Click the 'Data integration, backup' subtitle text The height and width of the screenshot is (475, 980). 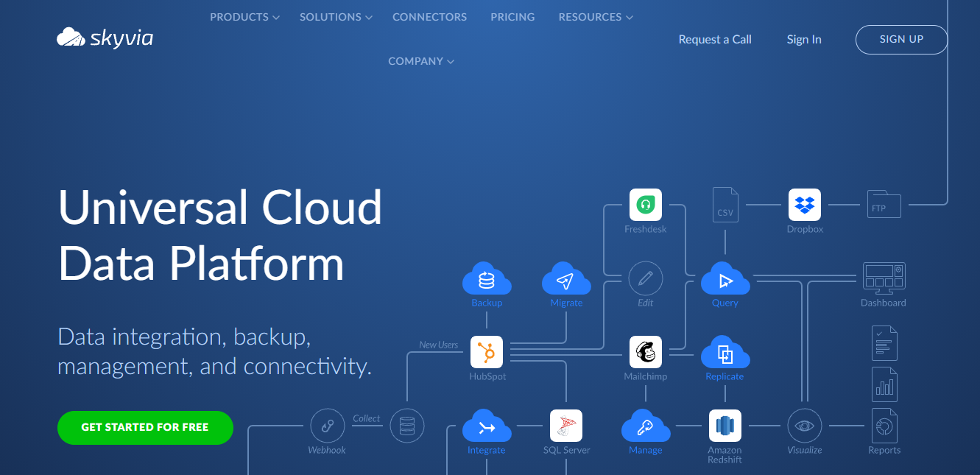(214, 351)
